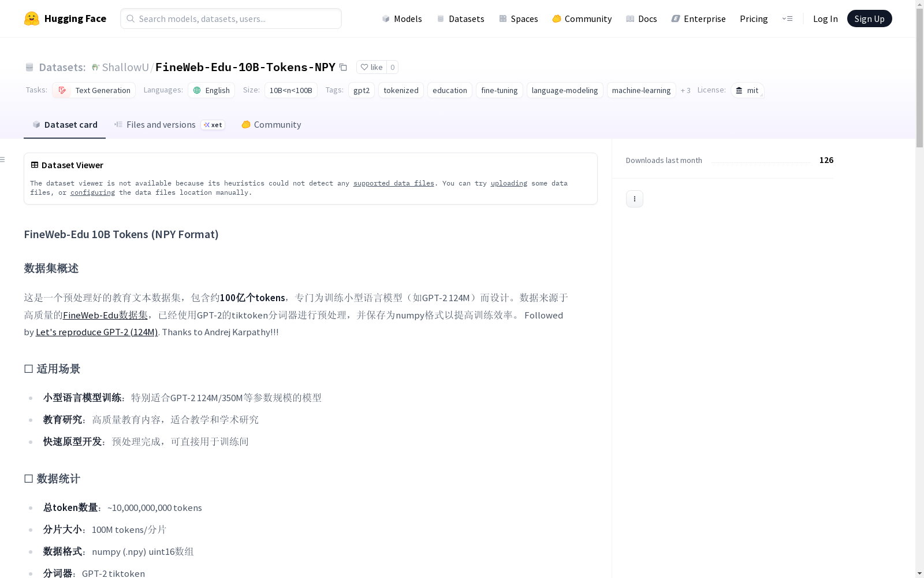Viewport: 924px width, 578px height.
Task: Click the mit license tag
Action: pyautogui.click(x=747, y=90)
